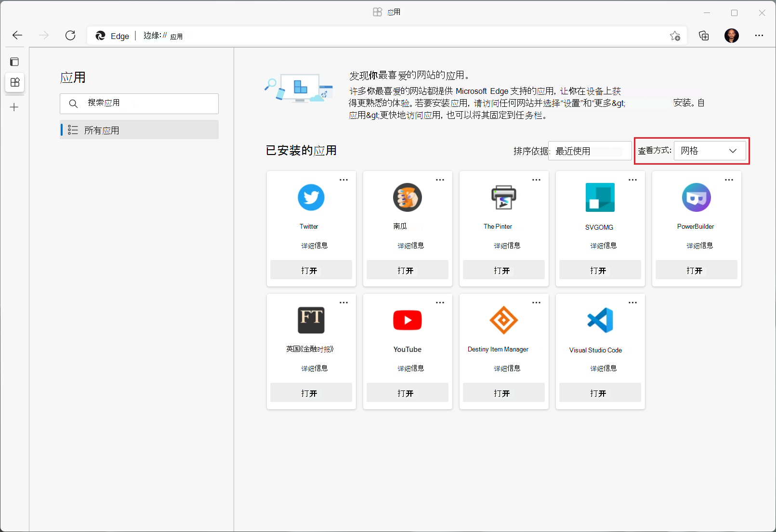Click the Twitter app icon
This screenshot has width=776, height=532.
(x=311, y=197)
